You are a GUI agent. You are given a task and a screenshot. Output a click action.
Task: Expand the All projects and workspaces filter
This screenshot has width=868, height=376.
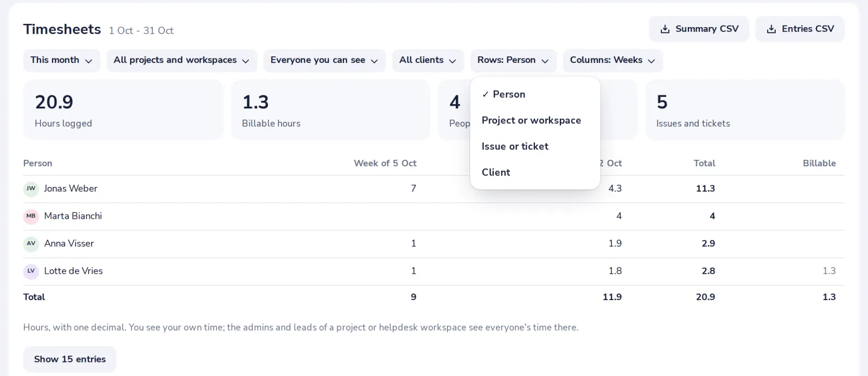[x=181, y=60]
